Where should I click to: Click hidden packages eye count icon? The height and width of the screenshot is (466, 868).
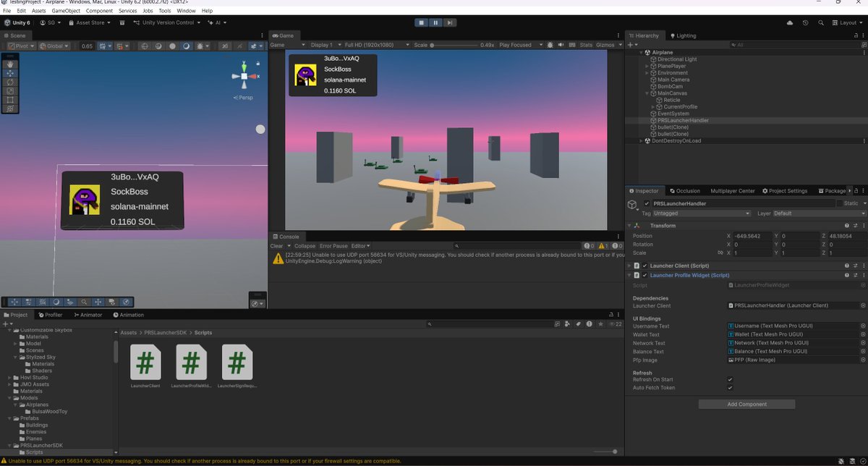pos(616,324)
